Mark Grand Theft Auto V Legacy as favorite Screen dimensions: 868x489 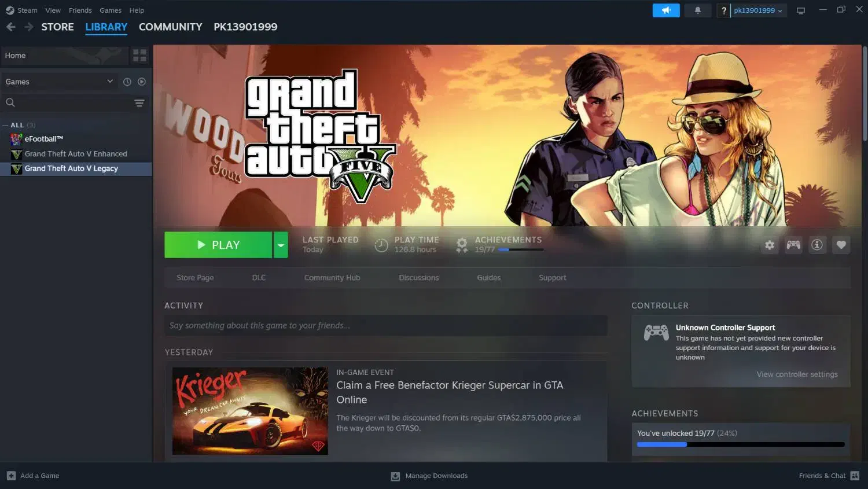click(x=841, y=245)
